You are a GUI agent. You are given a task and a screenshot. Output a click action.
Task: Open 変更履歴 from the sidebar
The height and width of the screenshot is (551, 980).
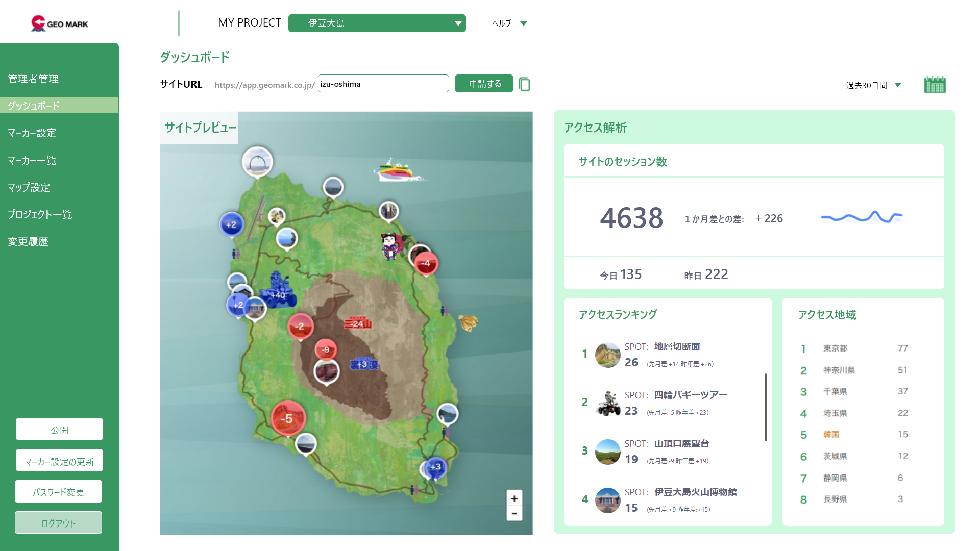point(28,242)
